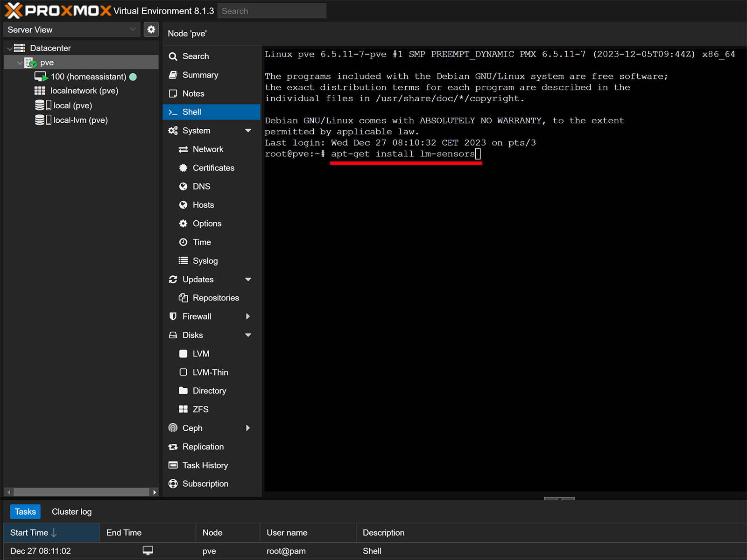This screenshot has height=560, width=747.
Task: View the Syslog panel
Action: tap(205, 260)
